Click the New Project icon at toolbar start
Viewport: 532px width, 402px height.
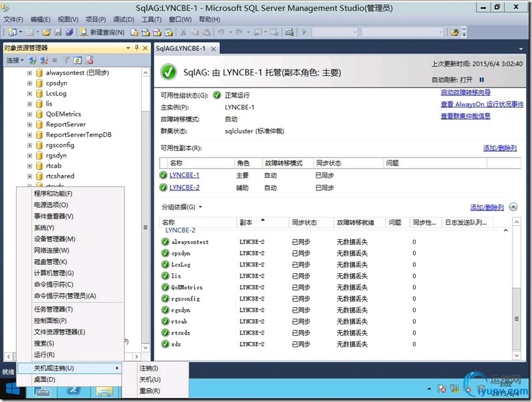coord(13,32)
